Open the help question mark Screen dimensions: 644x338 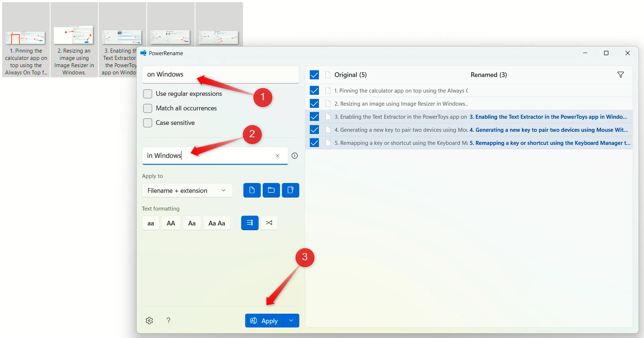[168, 321]
